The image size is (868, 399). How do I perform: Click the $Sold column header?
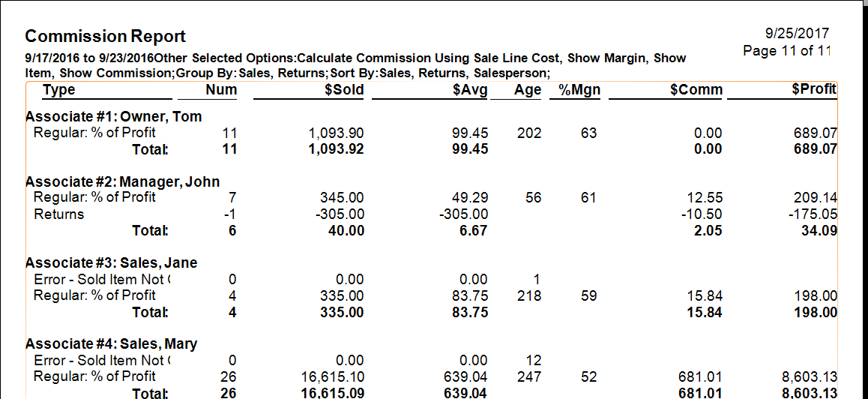tap(344, 90)
